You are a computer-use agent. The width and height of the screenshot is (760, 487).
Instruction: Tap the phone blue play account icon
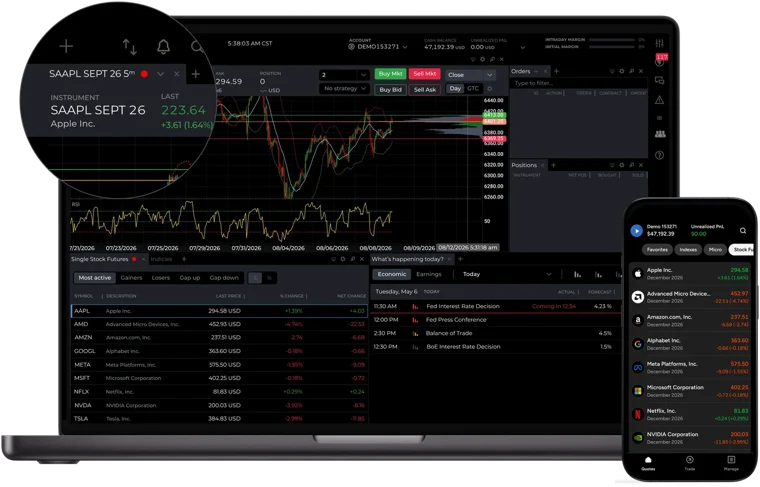636,231
